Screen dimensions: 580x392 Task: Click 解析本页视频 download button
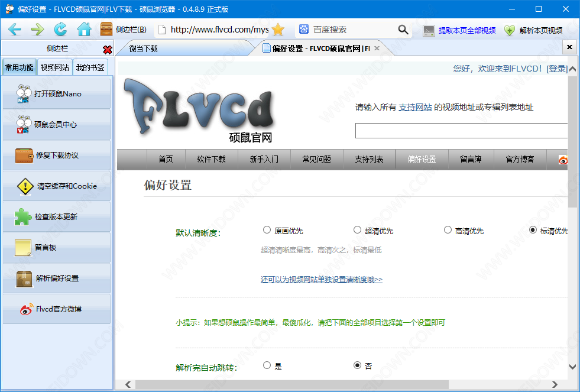[534, 30]
